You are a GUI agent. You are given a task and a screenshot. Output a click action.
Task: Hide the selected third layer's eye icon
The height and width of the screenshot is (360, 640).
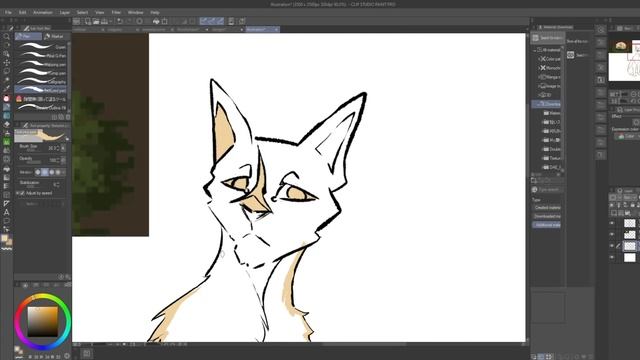tap(612, 246)
